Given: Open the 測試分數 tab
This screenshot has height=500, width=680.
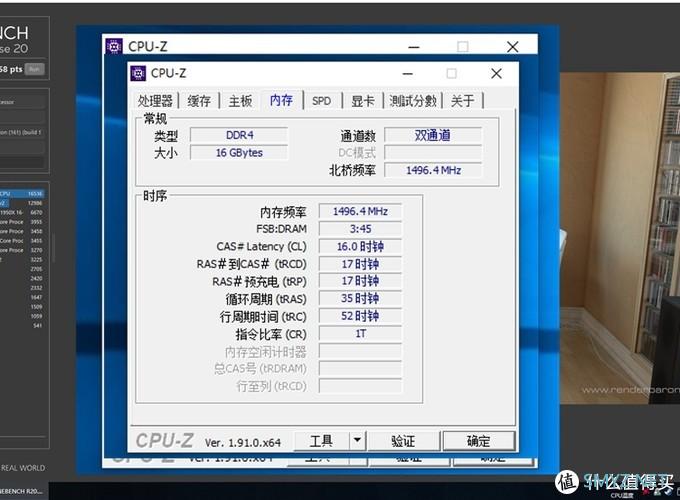Looking at the screenshot, I should click(x=413, y=101).
